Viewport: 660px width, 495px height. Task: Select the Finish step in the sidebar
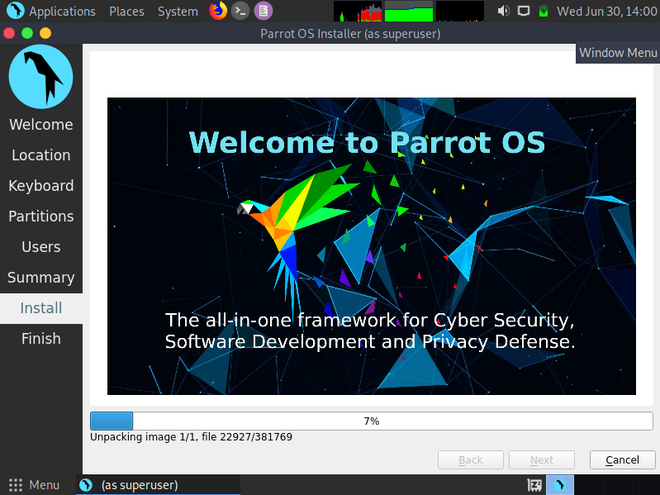pyautogui.click(x=41, y=338)
